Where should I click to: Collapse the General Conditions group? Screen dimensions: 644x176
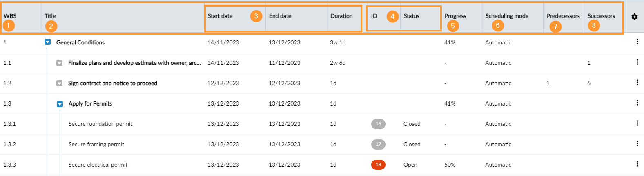click(x=48, y=42)
